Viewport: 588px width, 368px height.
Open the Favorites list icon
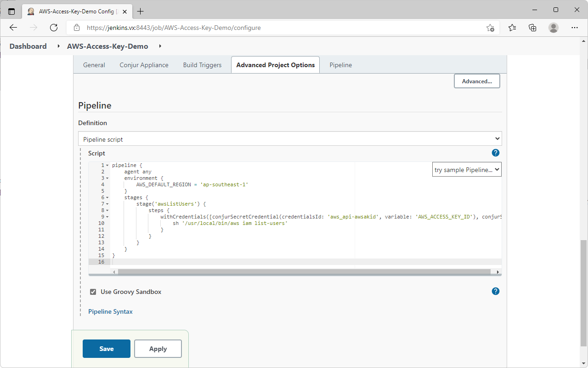point(512,28)
